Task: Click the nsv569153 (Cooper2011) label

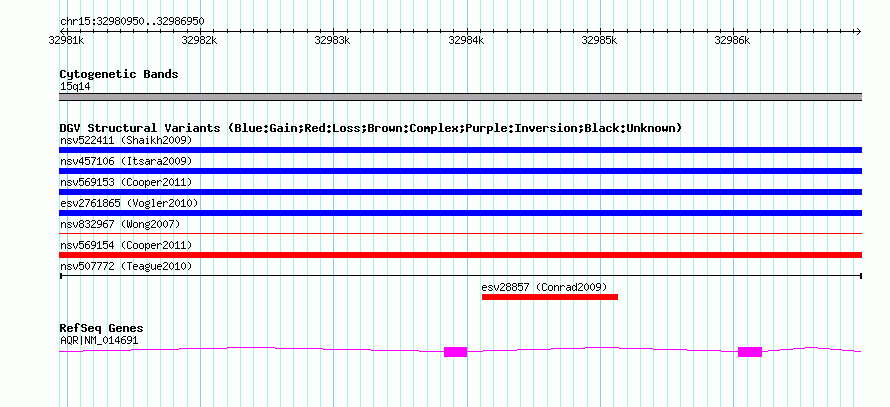Action: pos(126,182)
